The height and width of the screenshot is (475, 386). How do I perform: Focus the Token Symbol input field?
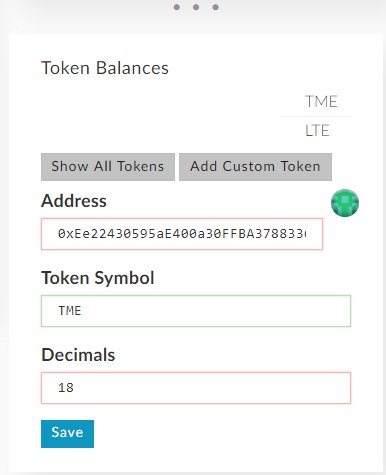point(196,311)
